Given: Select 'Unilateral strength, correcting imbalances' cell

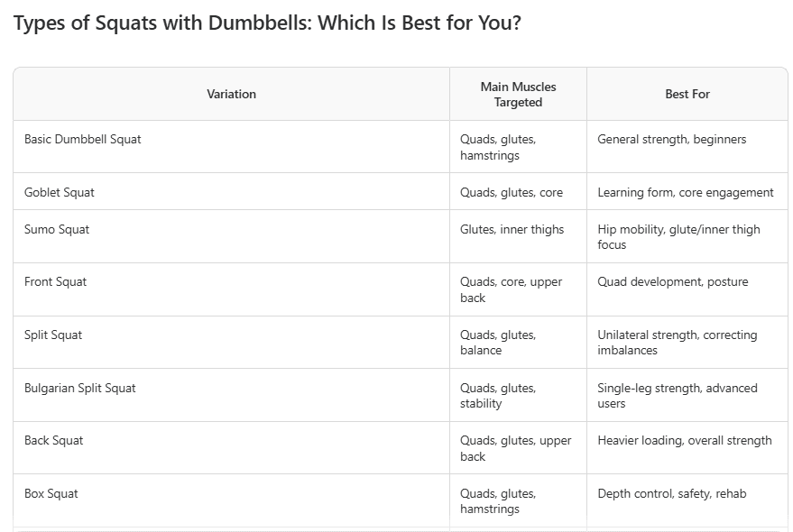Looking at the screenshot, I should [x=678, y=343].
